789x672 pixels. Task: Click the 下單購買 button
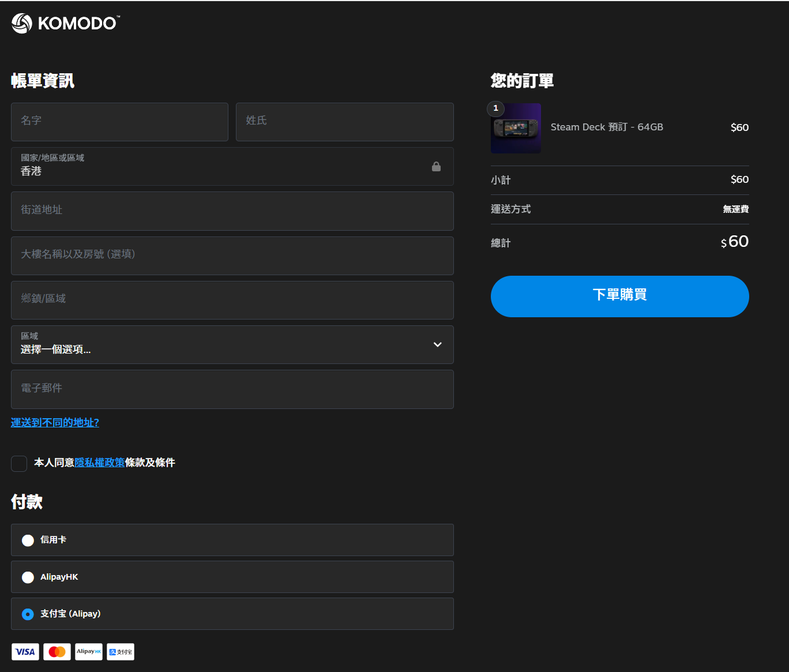pos(620,296)
